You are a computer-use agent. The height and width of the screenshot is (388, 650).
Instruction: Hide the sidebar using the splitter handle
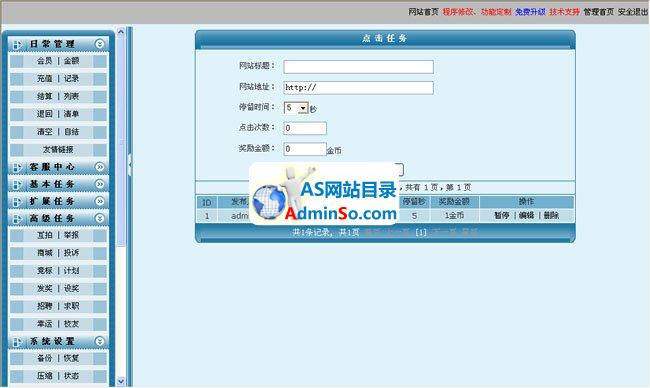(130, 165)
